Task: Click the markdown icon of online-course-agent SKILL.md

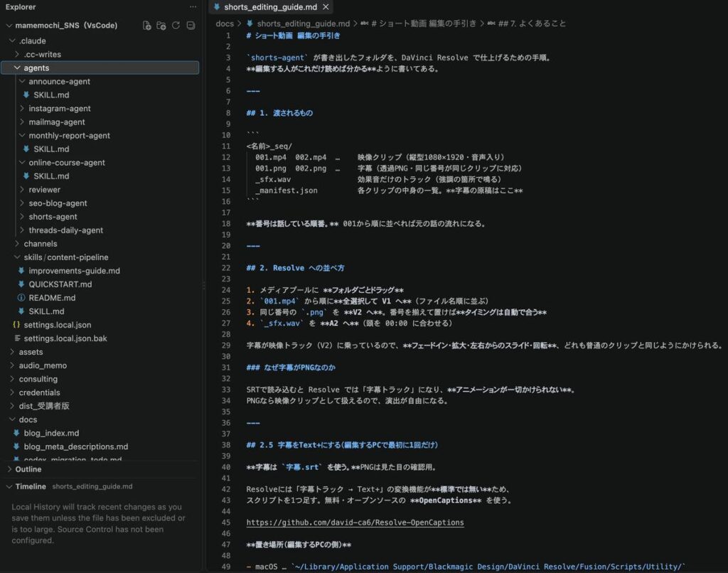Action: (26, 176)
